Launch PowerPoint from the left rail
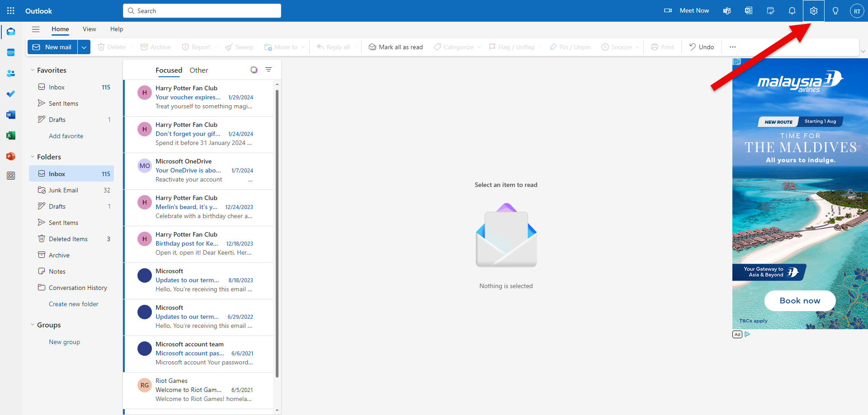The height and width of the screenshot is (415, 868). [11, 156]
